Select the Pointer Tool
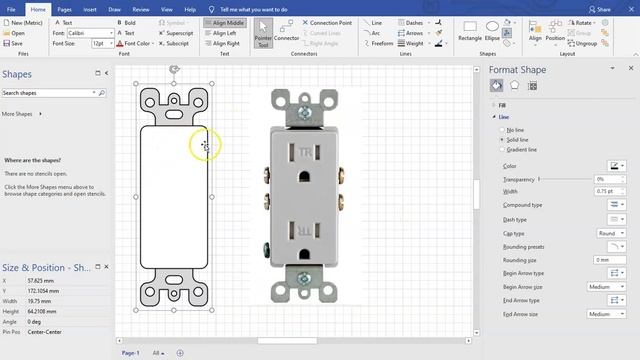The image size is (640, 360). pyautogui.click(x=263, y=33)
